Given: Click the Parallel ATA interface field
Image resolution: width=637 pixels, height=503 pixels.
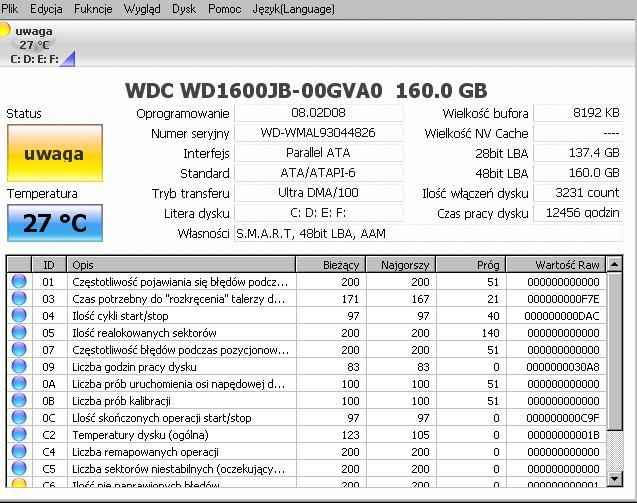Looking at the screenshot, I should [x=319, y=153].
